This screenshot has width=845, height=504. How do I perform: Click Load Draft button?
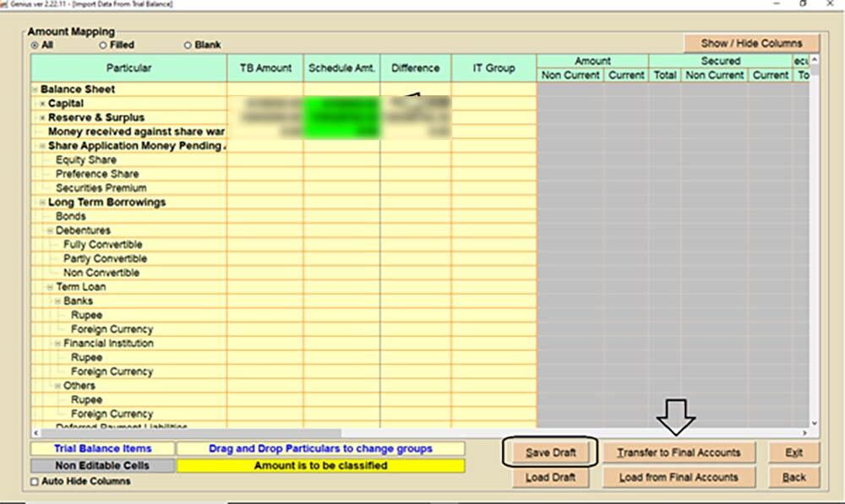point(550,477)
